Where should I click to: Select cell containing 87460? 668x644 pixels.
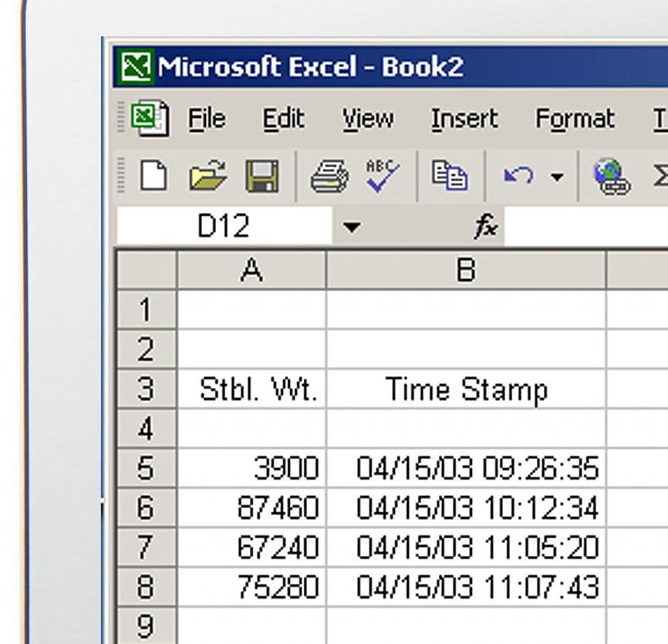252,507
